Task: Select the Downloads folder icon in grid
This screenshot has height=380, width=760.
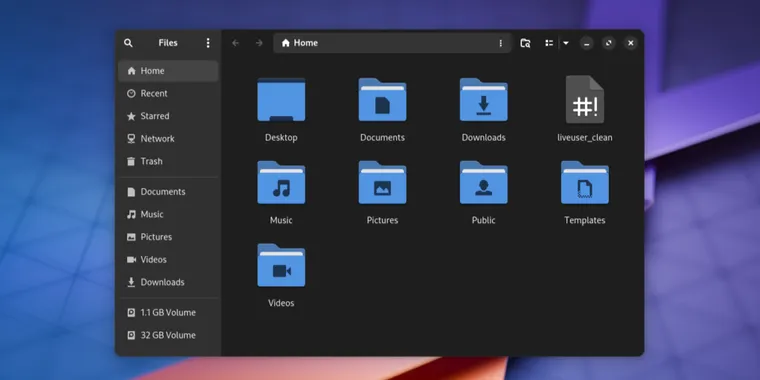Action: [x=484, y=99]
